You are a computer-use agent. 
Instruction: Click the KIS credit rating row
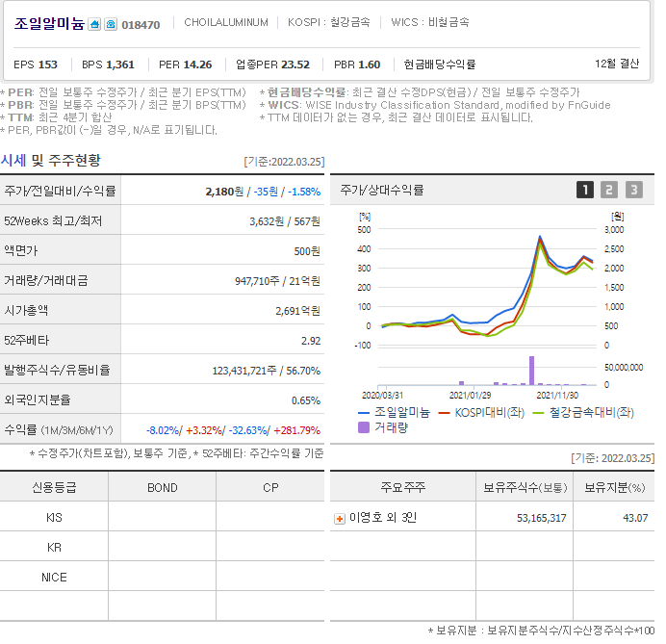tap(162, 517)
